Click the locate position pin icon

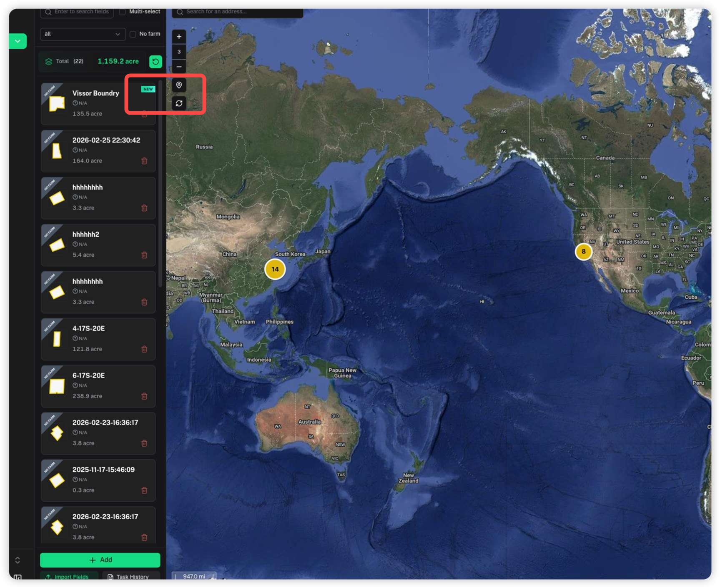[179, 85]
